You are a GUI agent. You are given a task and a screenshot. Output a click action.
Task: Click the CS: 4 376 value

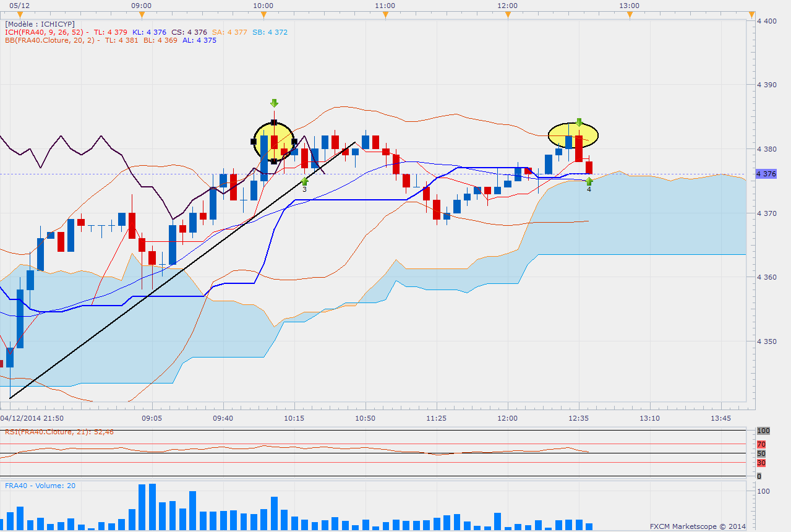coord(188,32)
